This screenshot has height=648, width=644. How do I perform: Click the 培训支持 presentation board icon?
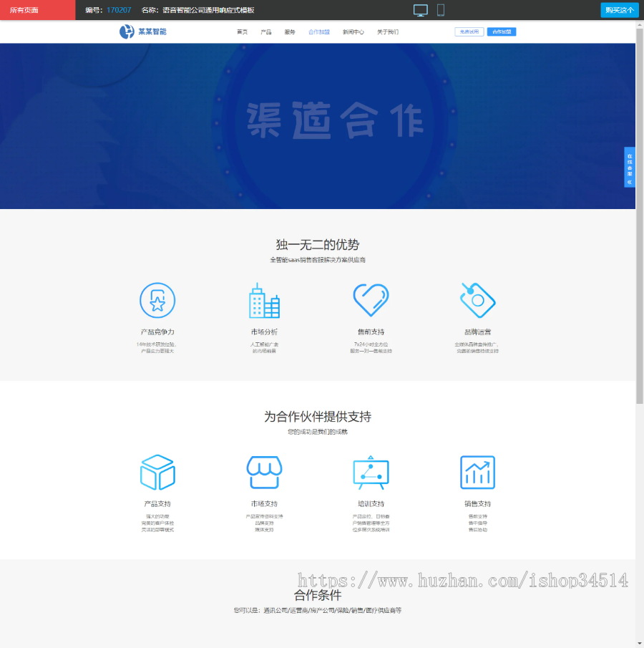[x=371, y=471]
